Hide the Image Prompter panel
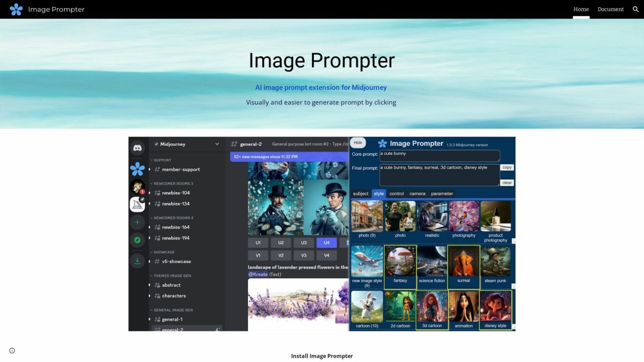Viewport: 644px width, 362px height. (358, 142)
